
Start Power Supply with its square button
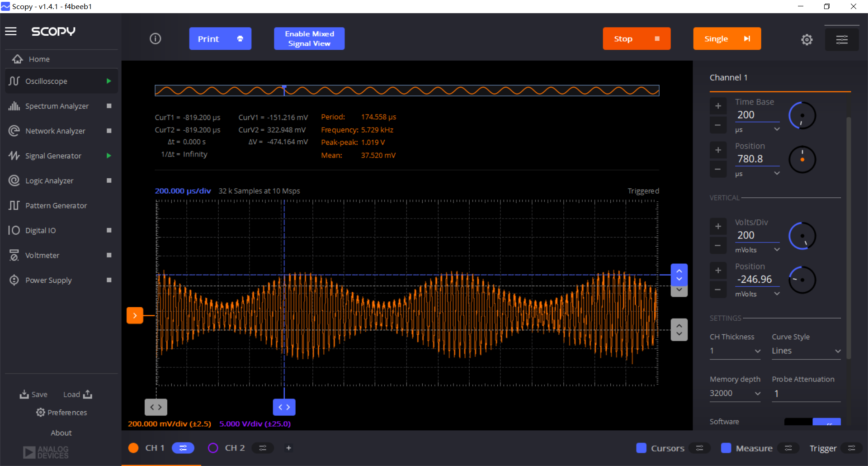(109, 280)
